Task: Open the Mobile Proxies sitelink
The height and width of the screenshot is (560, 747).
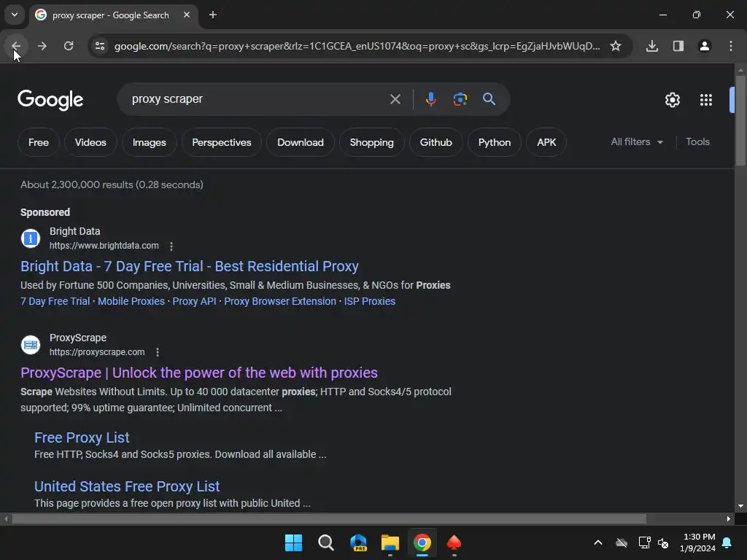Action: click(131, 301)
